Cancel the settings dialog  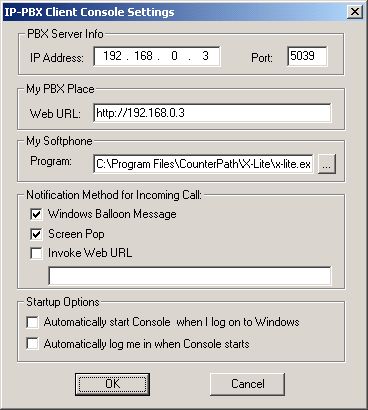point(248,384)
